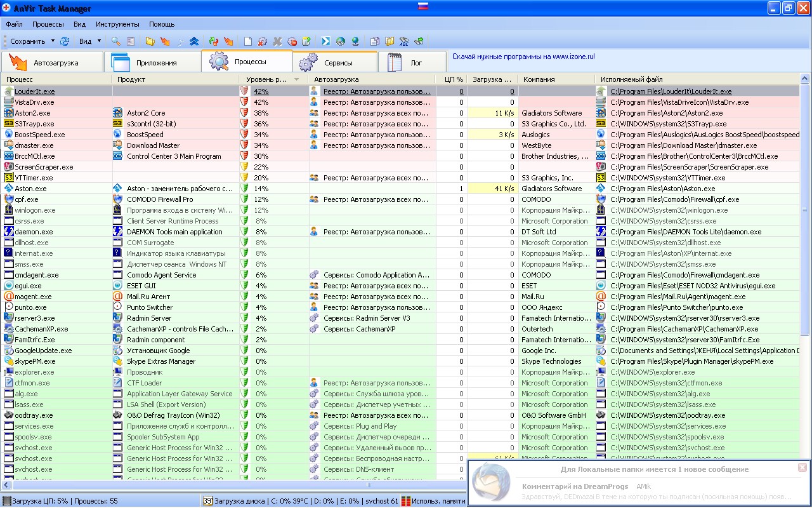Switch to the Сервисы tab
Viewport: 812px width, 508px height.
point(335,62)
